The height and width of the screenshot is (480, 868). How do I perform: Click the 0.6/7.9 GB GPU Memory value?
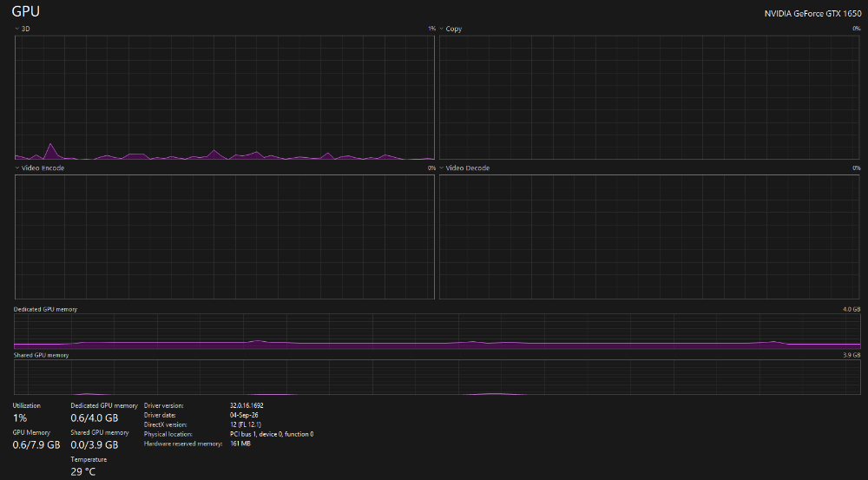[x=36, y=444]
